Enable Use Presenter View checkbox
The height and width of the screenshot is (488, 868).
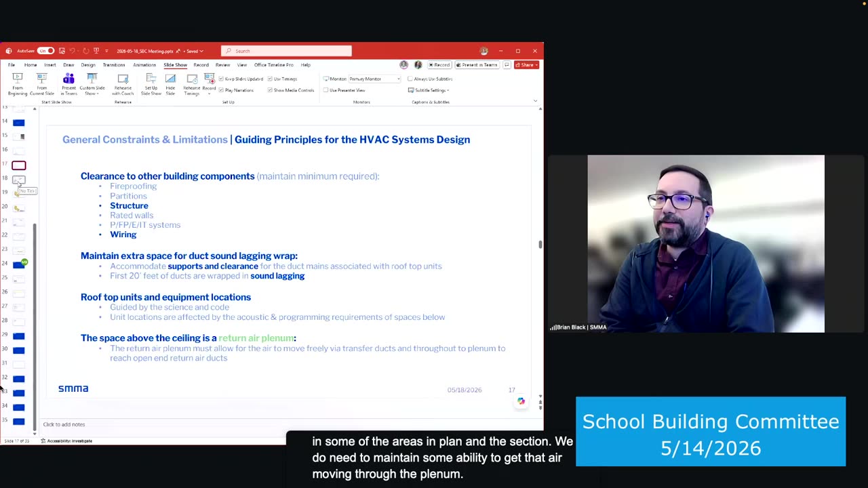pos(326,90)
